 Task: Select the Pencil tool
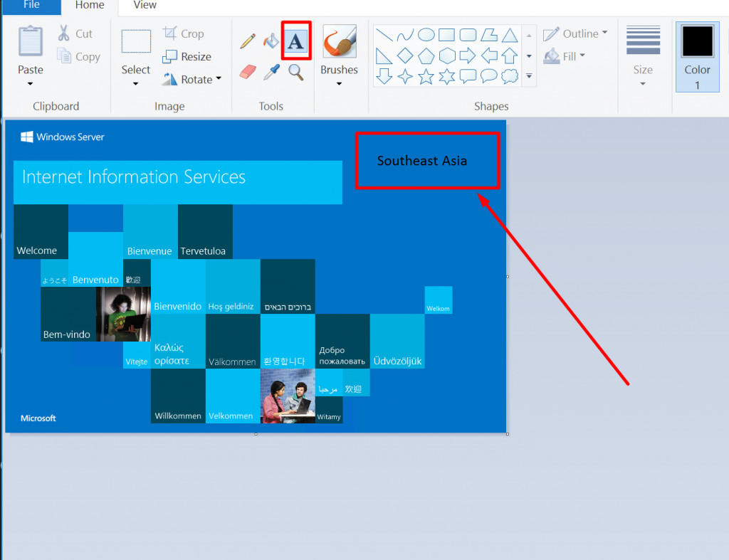click(248, 41)
